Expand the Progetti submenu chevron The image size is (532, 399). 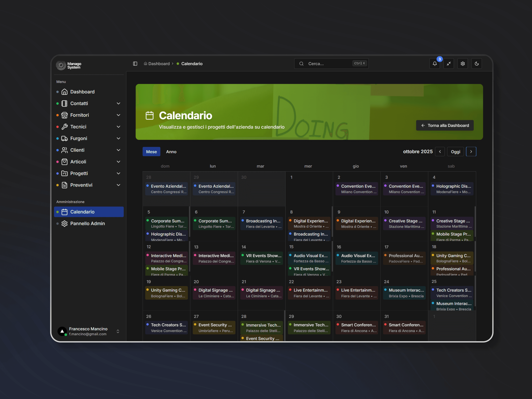click(x=118, y=173)
